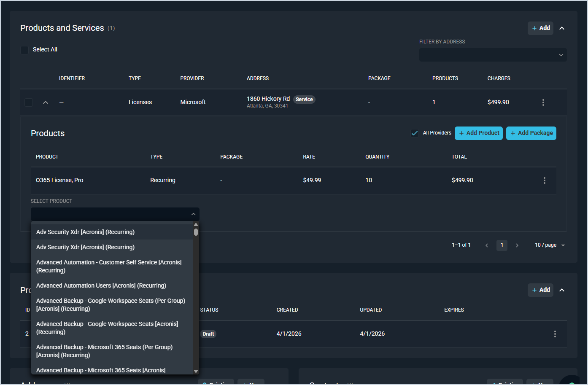Uncheck the All Providers checkbox
The height and width of the screenshot is (385, 588).
pyautogui.click(x=415, y=133)
